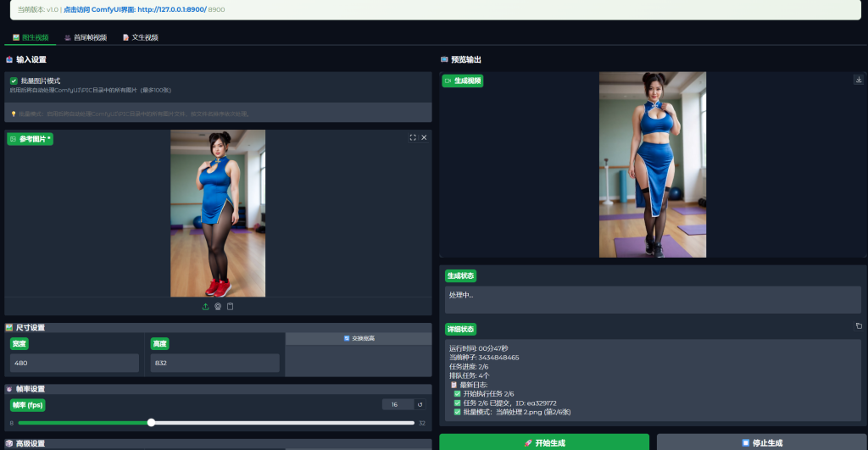Click the reference image thumbnail
Image resolution: width=868 pixels, height=450 pixels.
click(218, 213)
